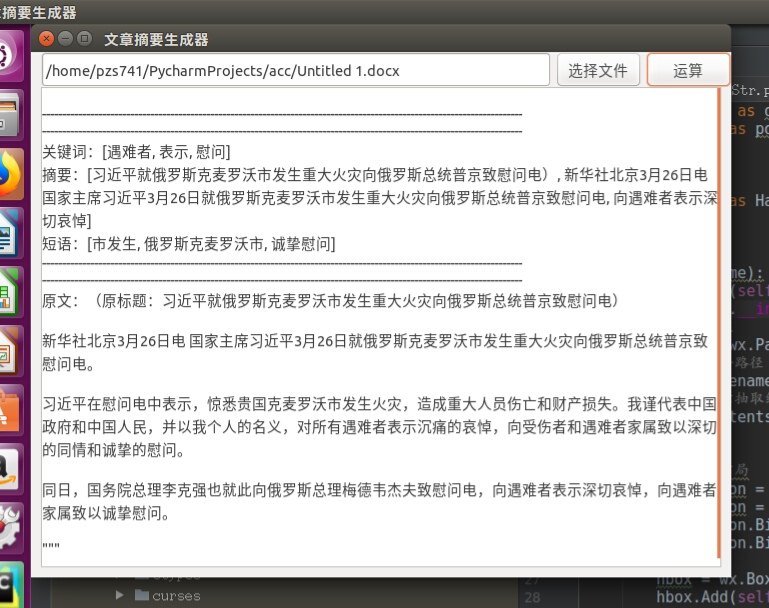Maximize the 文章摘要生成器 window
This screenshot has height=608, width=769.
coord(84,38)
